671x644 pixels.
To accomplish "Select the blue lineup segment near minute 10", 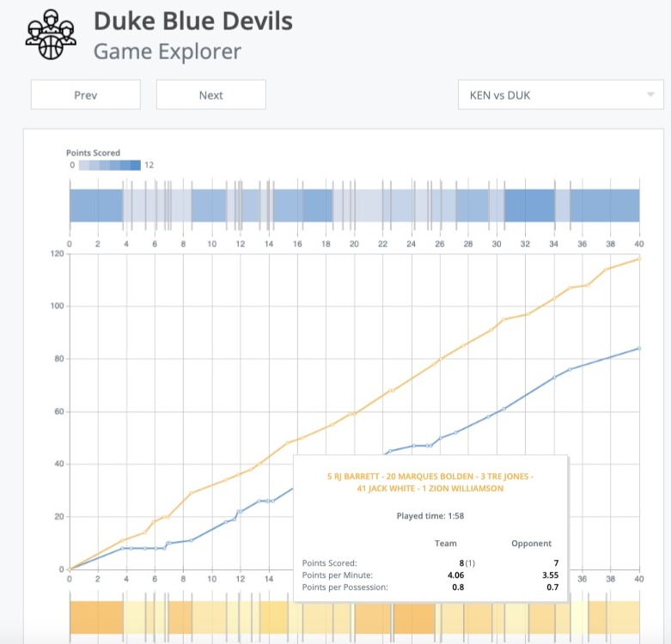I will pos(208,207).
